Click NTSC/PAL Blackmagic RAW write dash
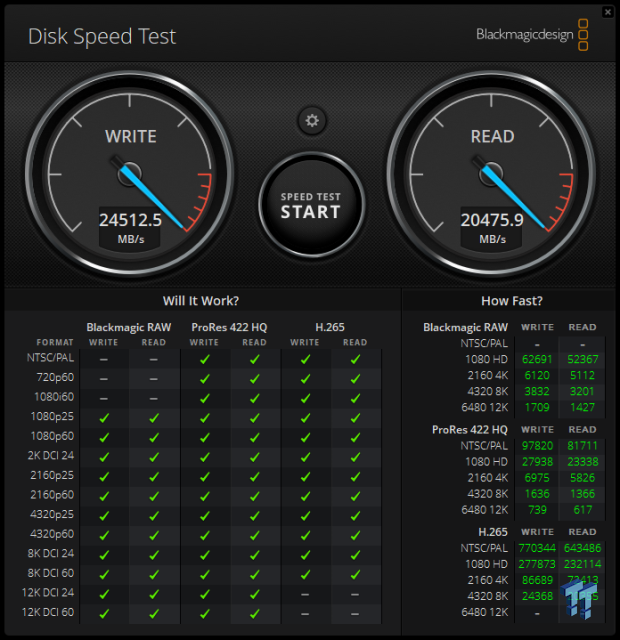Screen dimensions: 620x640 [104, 360]
